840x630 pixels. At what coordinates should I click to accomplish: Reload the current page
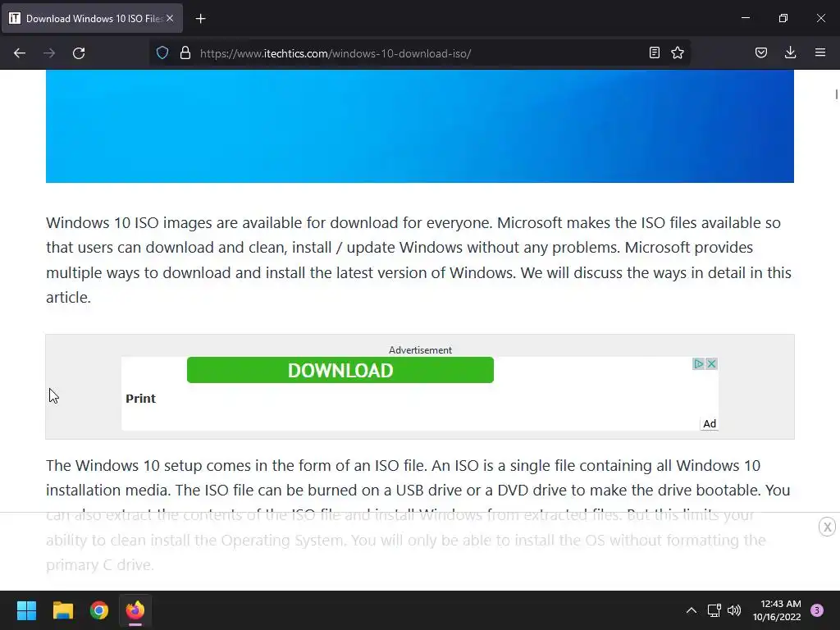[79, 53]
